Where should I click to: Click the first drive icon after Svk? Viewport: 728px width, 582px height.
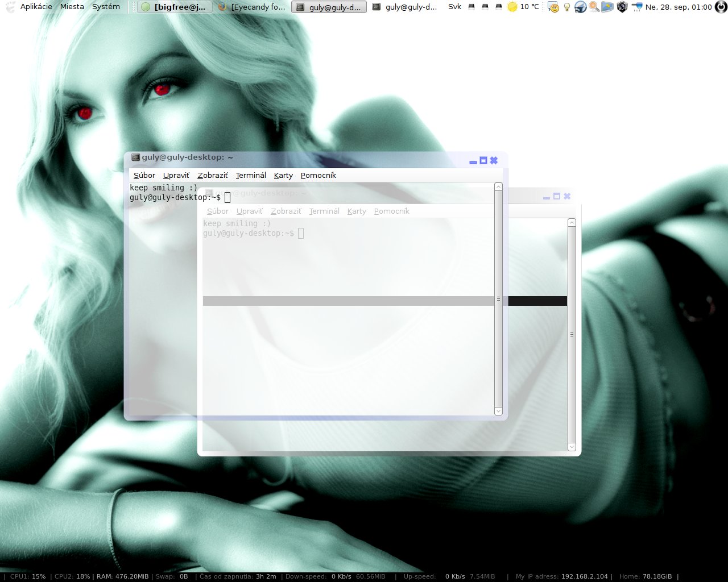click(x=471, y=7)
